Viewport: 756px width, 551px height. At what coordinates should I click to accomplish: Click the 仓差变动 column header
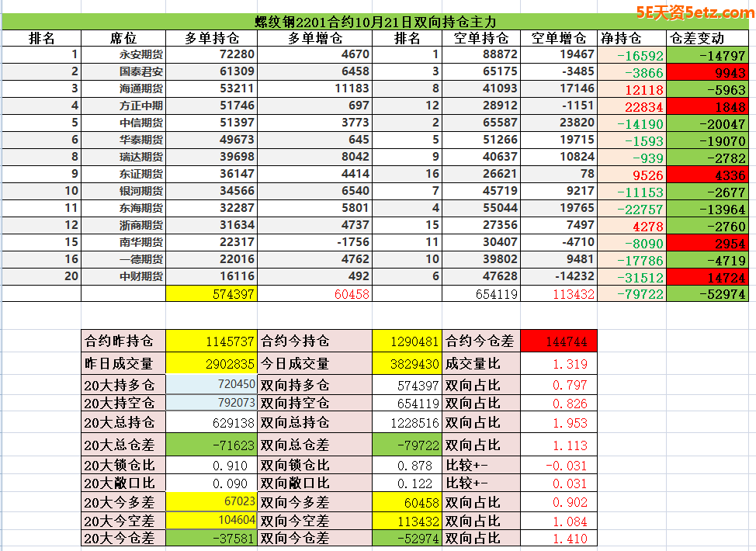pyautogui.click(x=707, y=38)
